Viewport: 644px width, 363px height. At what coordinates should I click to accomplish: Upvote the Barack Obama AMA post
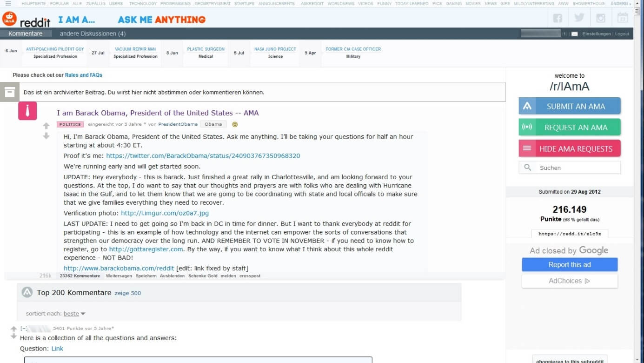[x=46, y=126]
